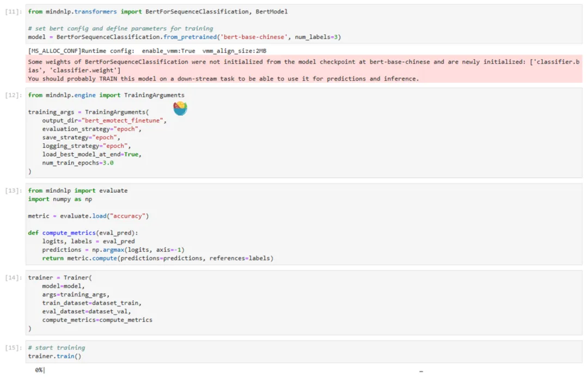Click the MS_ALLOC_CONF runtime config output line
The width and height of the screenshot is (588, 377).
(147, 51)
